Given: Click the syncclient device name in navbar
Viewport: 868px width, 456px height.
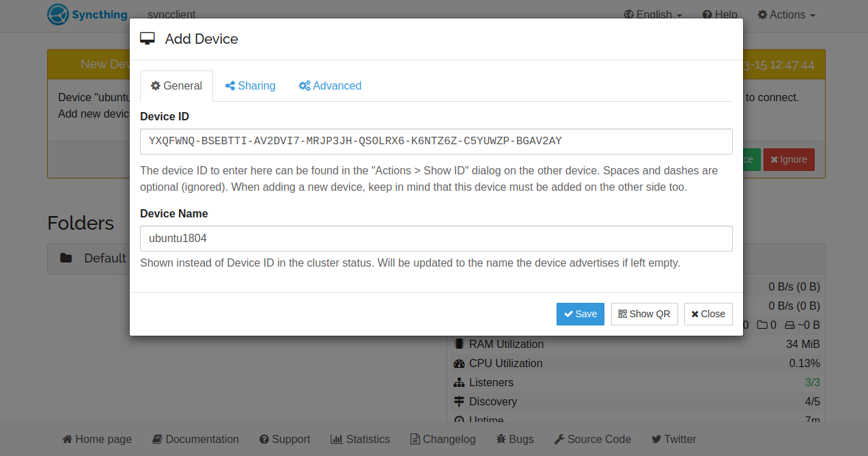Looking at the screenshot, I should point(172,14).
